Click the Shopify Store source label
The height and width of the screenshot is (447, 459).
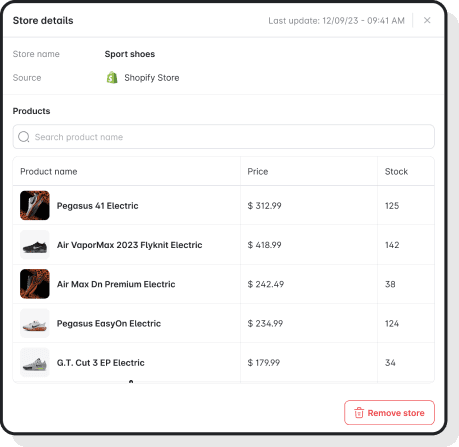[x=152, y=78]
